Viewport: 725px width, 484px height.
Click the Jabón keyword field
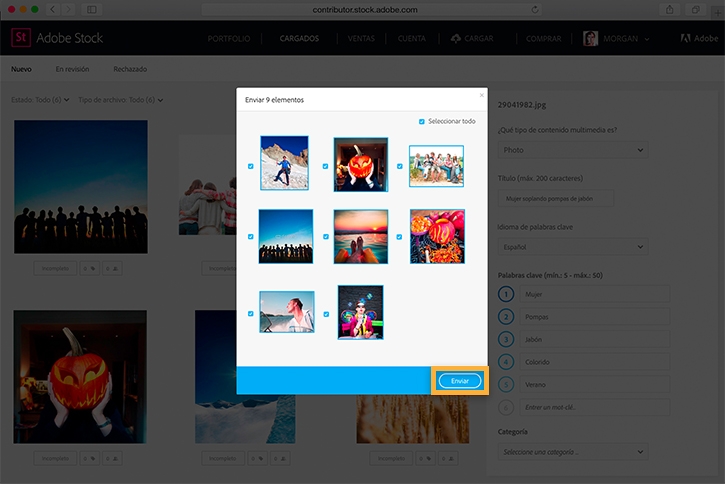pyautogui.click(x=595, y=339)
